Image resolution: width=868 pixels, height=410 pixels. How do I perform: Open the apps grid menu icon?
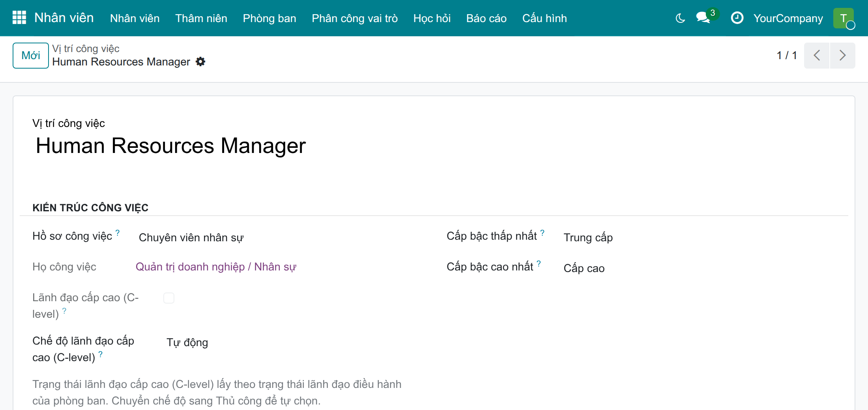pos(19,18)
